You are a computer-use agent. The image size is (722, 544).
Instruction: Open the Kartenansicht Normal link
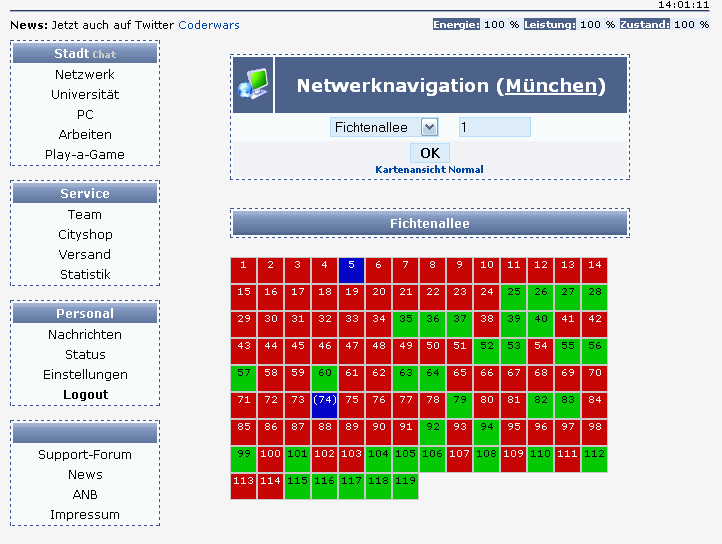click(x=429, y=170)
